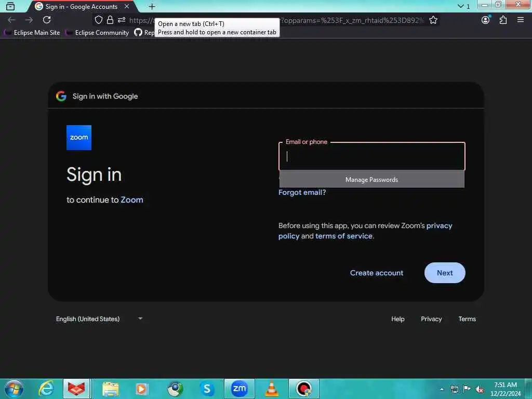
Task: Click the Google logo in sign-in header
Action: point(61,96)
